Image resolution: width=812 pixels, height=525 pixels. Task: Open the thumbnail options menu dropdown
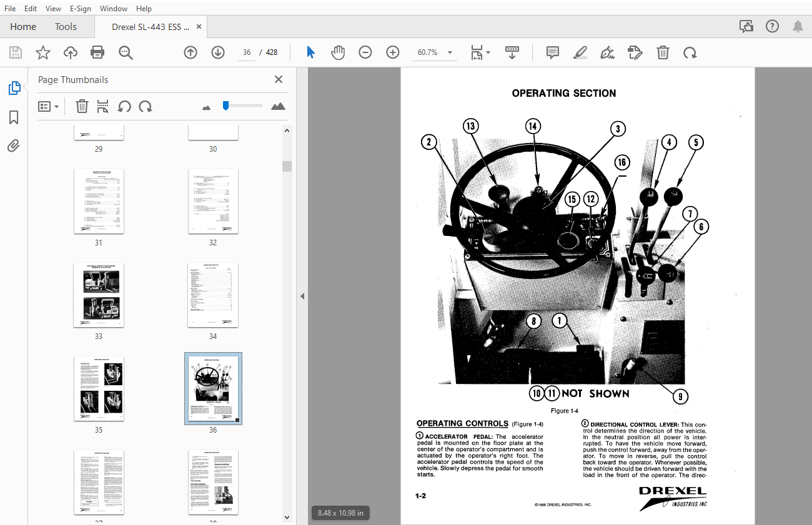tap(48, 106)
